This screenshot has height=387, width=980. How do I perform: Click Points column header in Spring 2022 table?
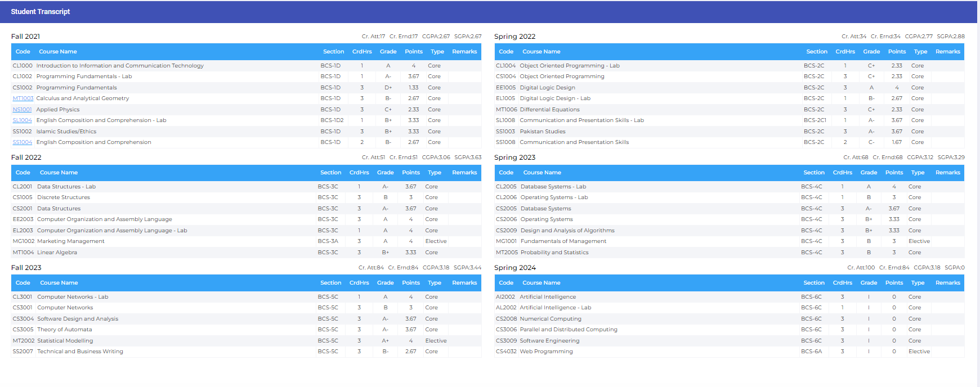[897, 52]
